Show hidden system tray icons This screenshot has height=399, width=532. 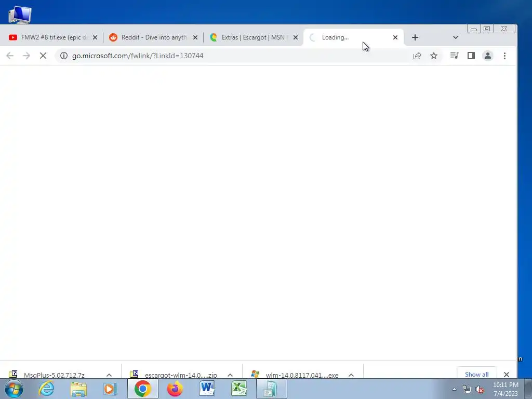pyautogui.click(x=454, y=390)
